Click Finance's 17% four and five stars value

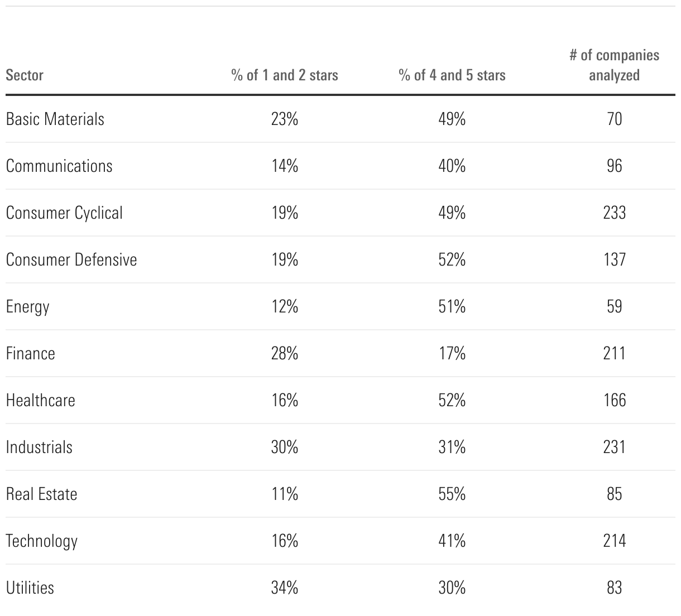click(x=452, y=353)
